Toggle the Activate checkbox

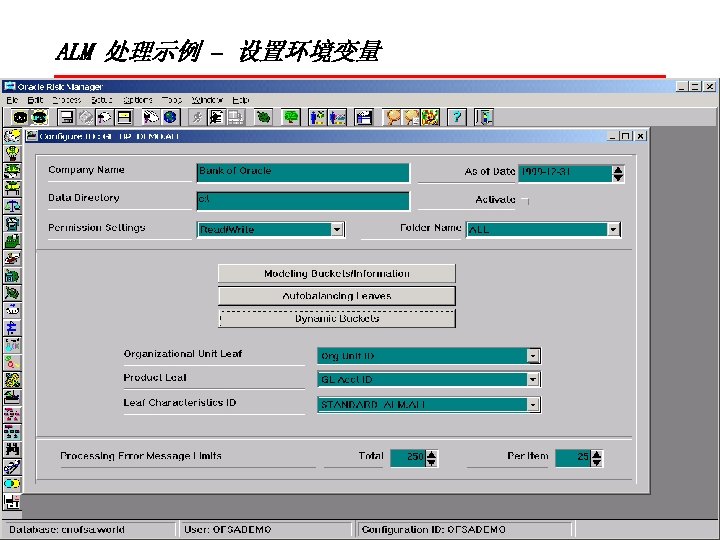click(526, 201)
